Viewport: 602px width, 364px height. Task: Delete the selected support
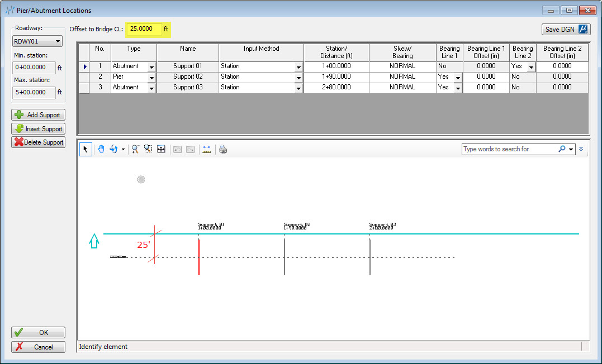(38, 142)
